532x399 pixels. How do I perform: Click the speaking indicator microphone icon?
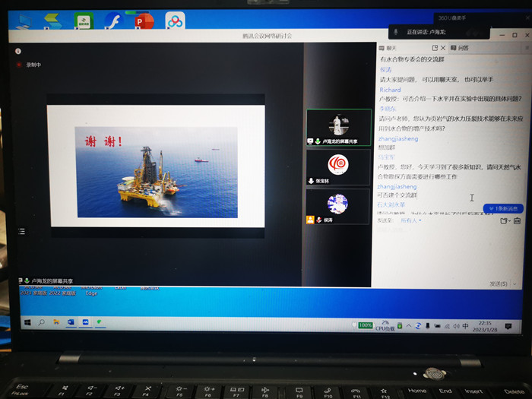point(396,32)
